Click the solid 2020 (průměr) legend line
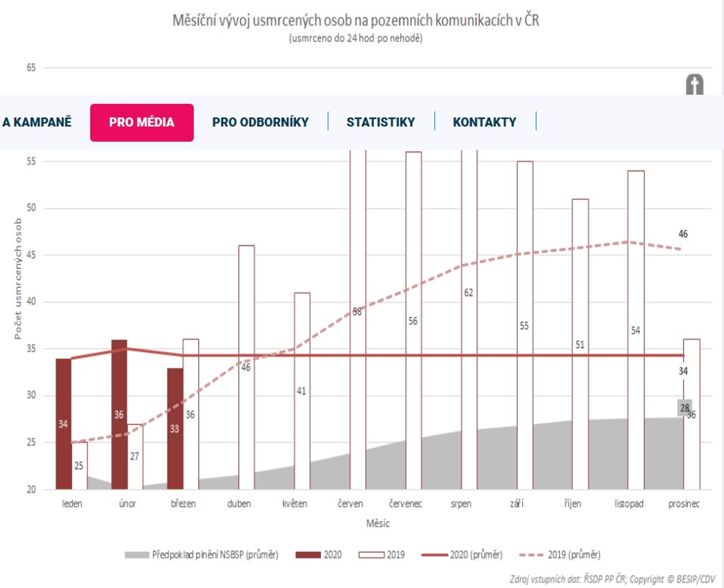Image resolution: width=724 pixels, height=588 pixels. [435, 555]
